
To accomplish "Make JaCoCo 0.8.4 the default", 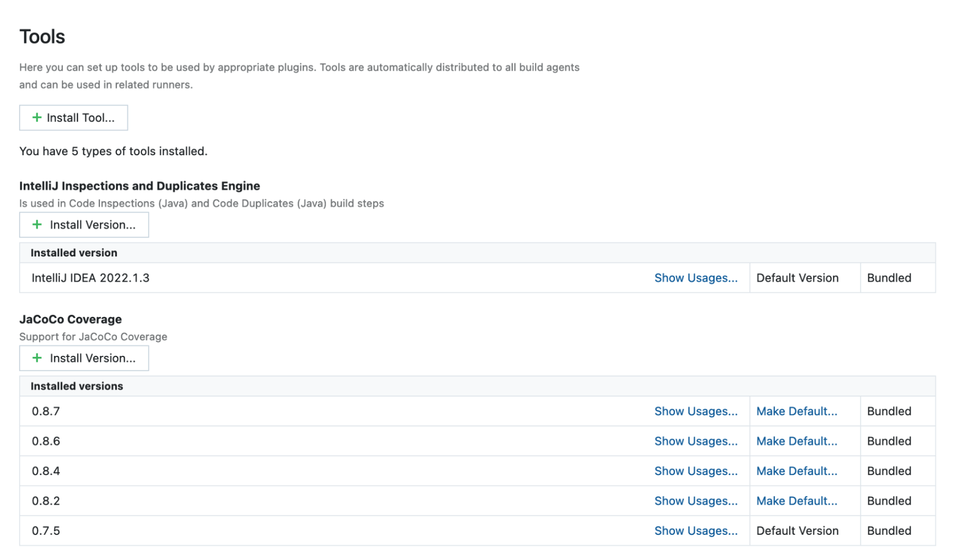I will [x=796, y=471].
